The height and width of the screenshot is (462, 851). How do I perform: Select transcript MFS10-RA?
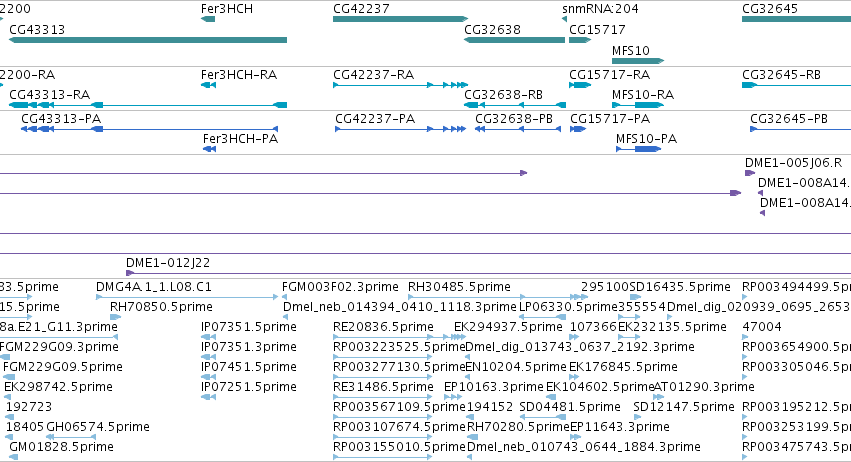click(638, 105)
